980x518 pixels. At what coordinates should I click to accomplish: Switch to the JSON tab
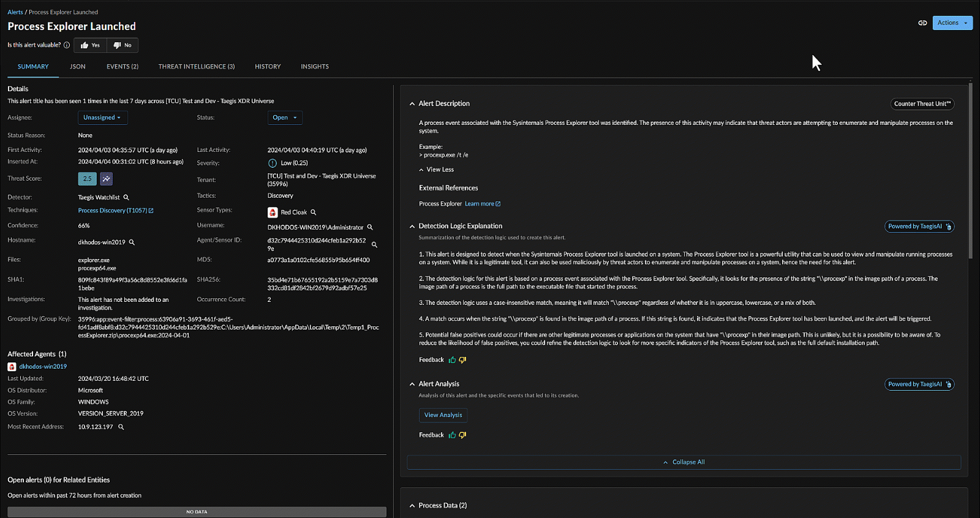click(78, 67)
